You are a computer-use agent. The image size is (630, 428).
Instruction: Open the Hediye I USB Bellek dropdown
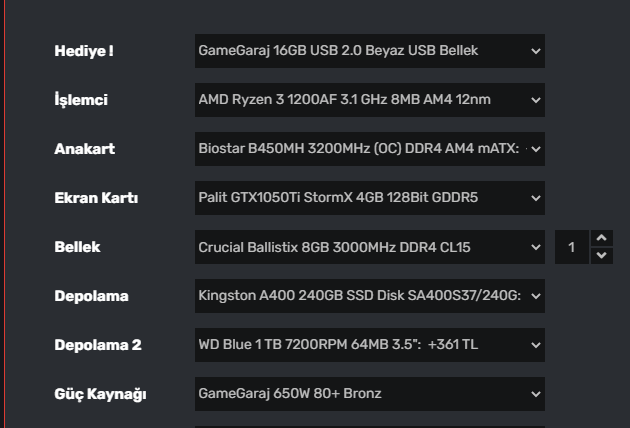coord(369,51)
